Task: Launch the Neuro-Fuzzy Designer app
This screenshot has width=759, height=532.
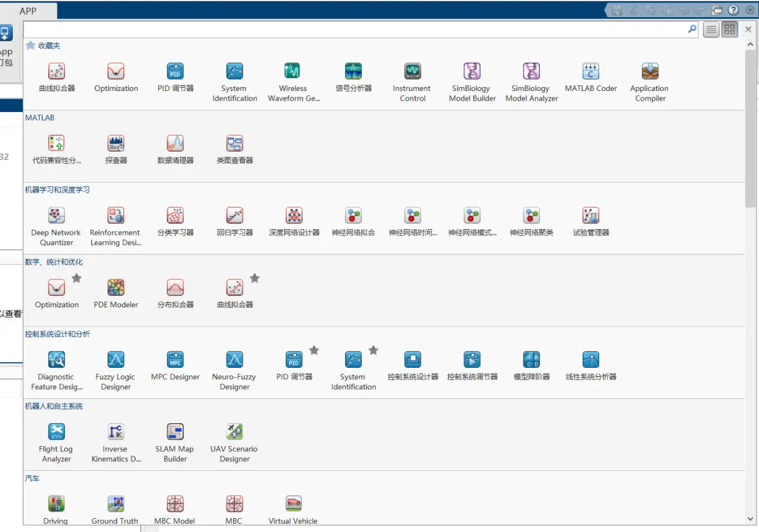Action: click(x=235, y=370)
